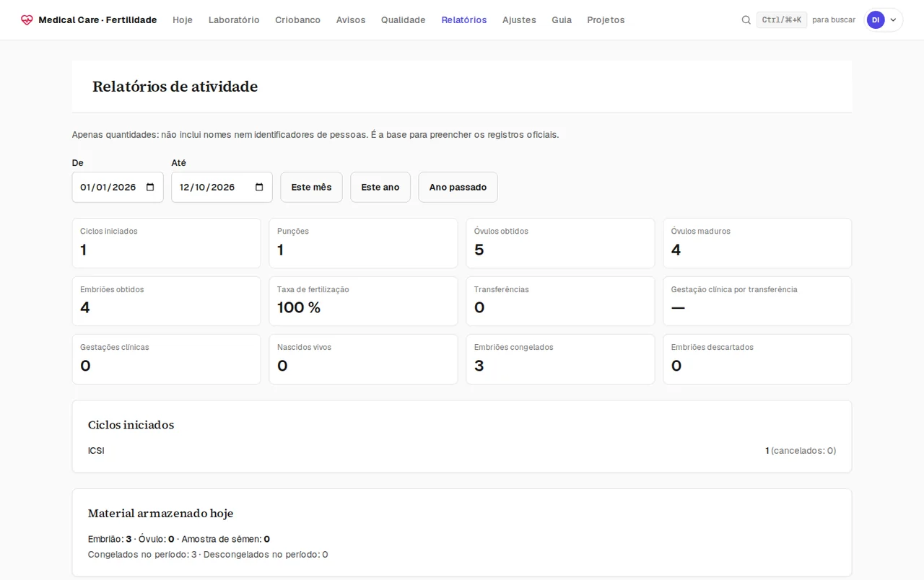Open calendar picker in Até date field

coord(259,188)
